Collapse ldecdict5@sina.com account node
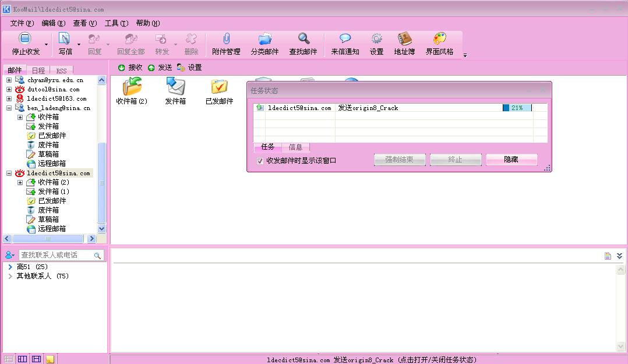This screenshot has height=364, width=628. pos(9,174)
